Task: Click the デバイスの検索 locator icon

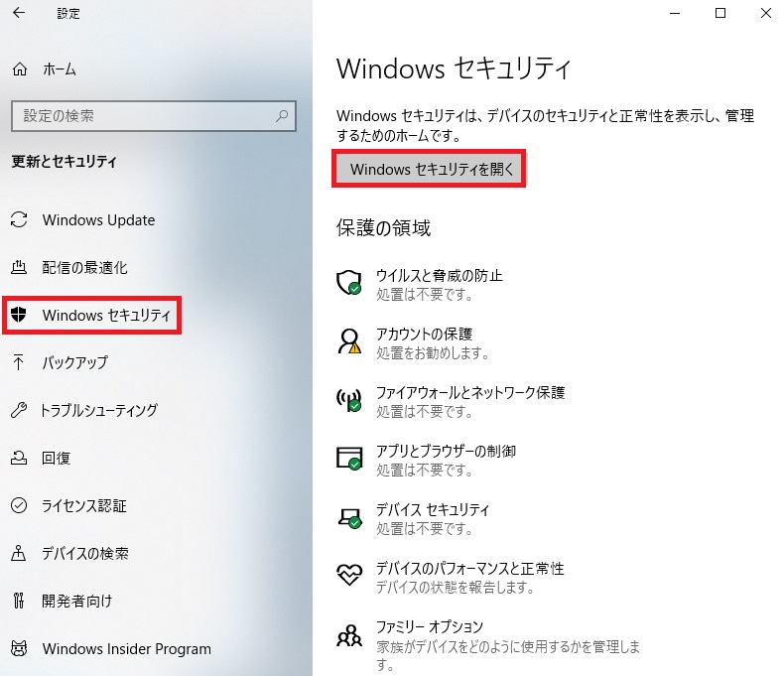Action: point(19,553)
